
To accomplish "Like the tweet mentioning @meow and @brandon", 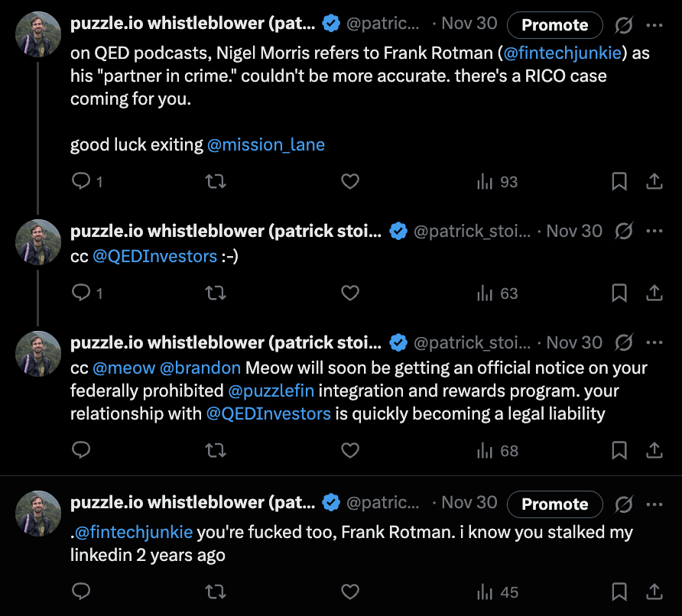I will click(x=350, y=450).
